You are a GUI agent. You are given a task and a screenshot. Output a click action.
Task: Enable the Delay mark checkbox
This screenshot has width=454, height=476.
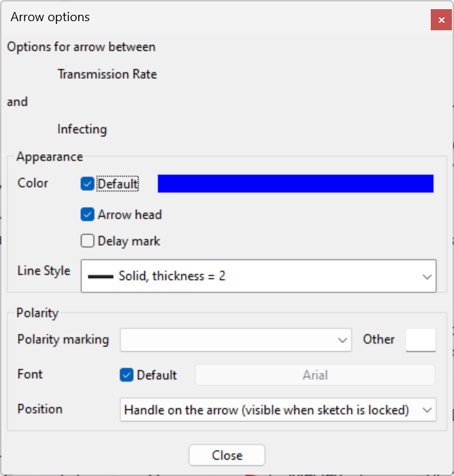pyautogui.click(x=88, y=241)
